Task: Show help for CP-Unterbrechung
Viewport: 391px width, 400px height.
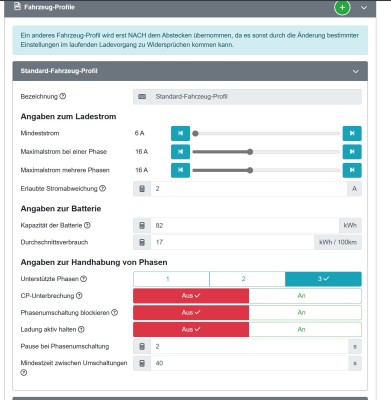Action: [x=79, y=296]
